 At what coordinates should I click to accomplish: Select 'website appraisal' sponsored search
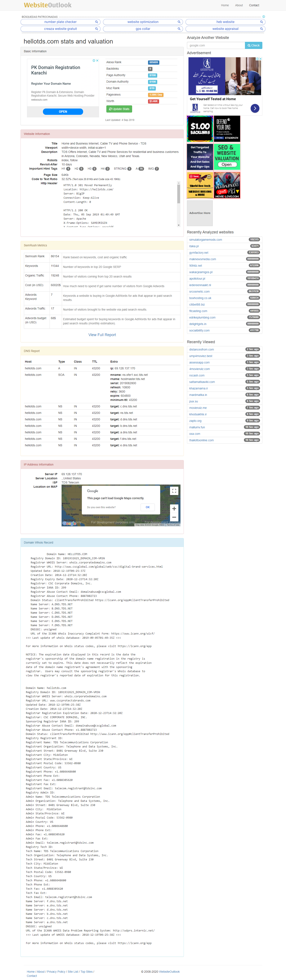[225, 29]
